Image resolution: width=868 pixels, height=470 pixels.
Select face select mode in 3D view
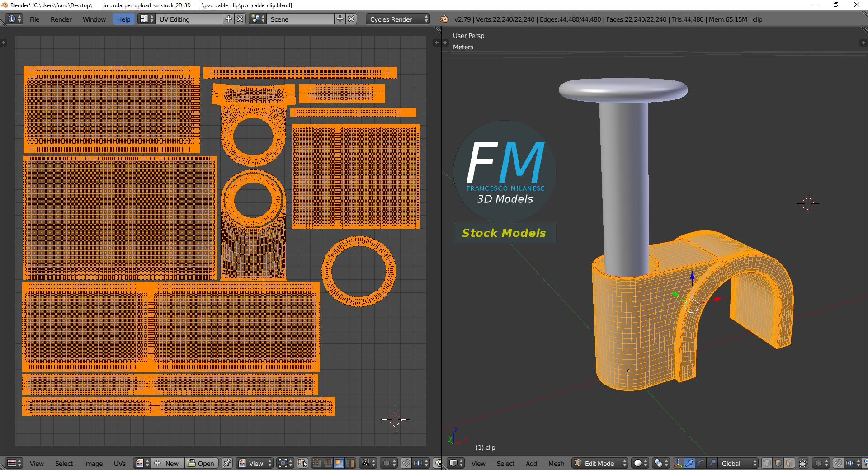tap(789, 463)
